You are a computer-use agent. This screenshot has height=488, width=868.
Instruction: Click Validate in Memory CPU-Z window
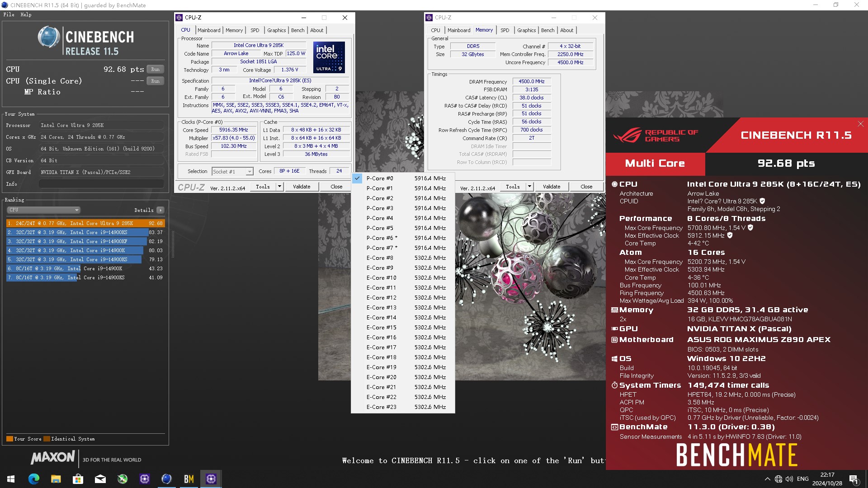pyautogui.click(x=552, y=187)
